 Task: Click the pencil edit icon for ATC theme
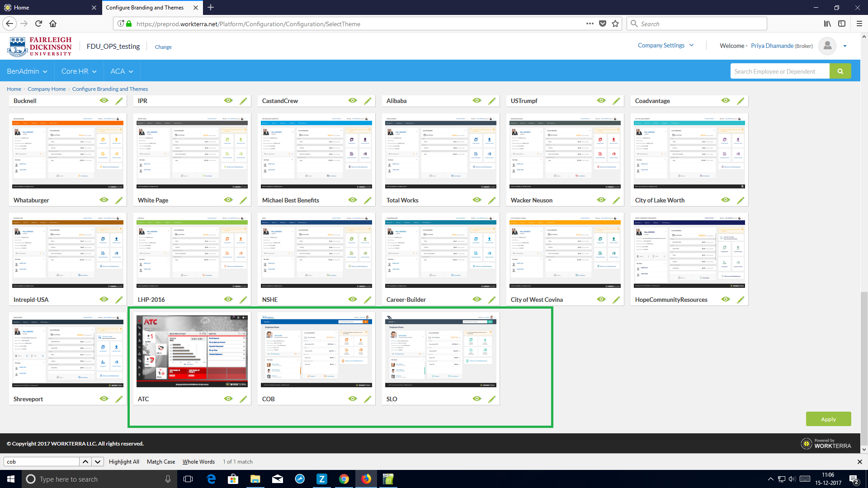tap(243, 399)
